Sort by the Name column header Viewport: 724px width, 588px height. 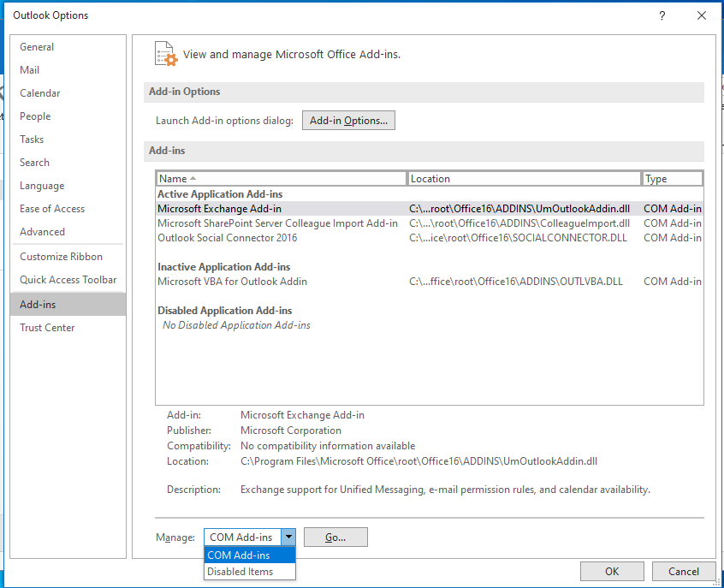tap(282, 179)
